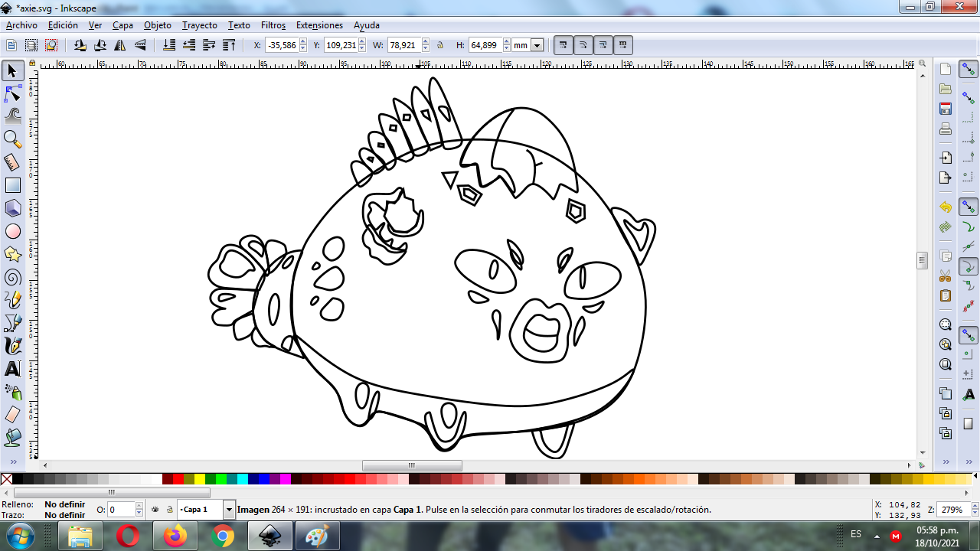Toggle ruler guide lock at canvas corner
The width and height of the screenshot is (980, 551).
point(32,64)
